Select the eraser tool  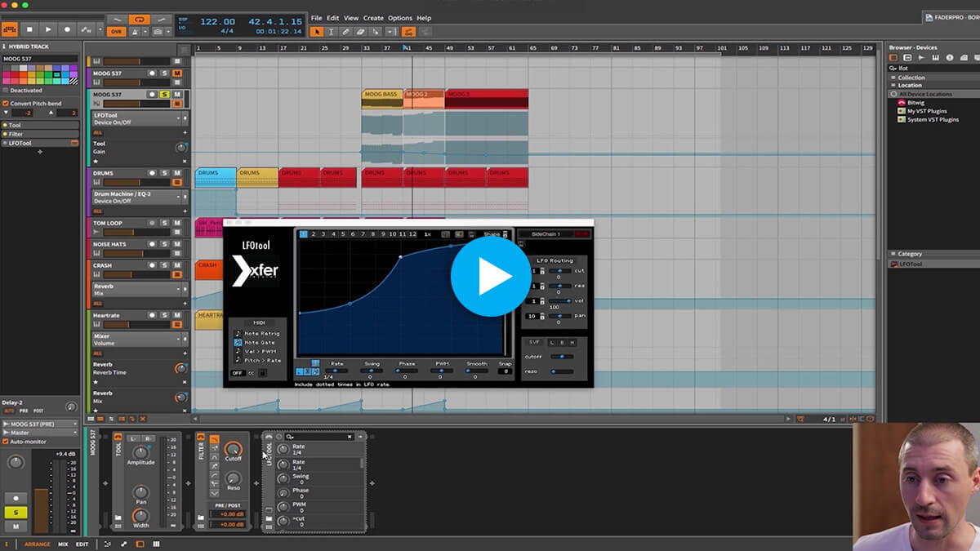click(360, 32)
